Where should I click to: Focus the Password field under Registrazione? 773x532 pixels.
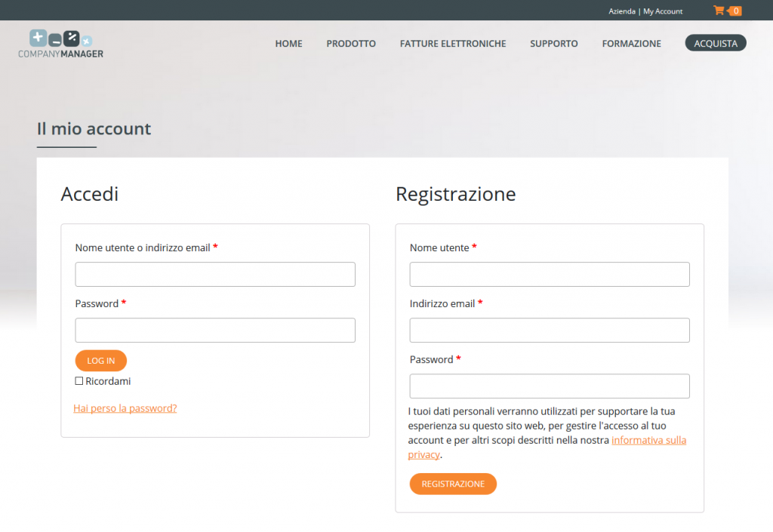tap(550, 386)
